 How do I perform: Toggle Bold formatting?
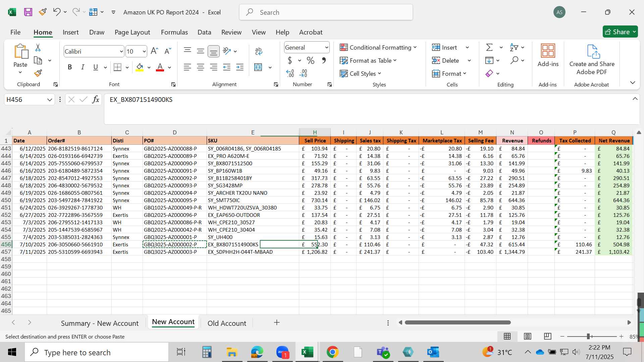(x=69, y=67)
